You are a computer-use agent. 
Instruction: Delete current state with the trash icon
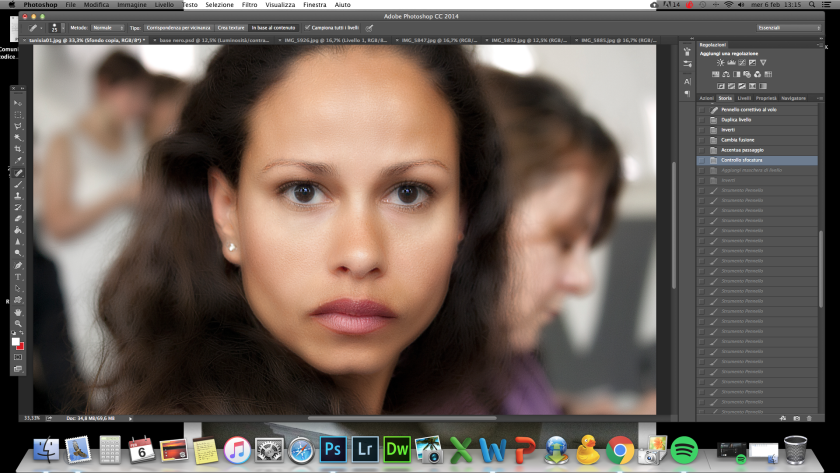pyautogui.click(x=809, y=417)
